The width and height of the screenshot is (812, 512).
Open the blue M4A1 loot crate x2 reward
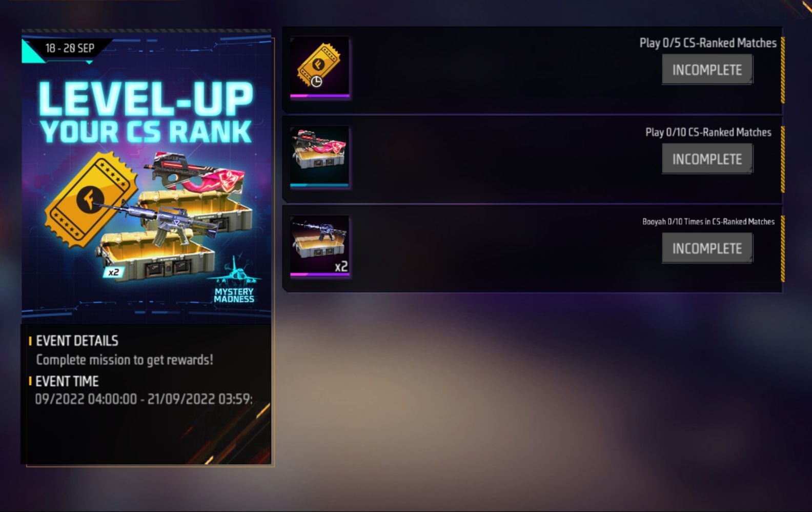pos(320,246)
